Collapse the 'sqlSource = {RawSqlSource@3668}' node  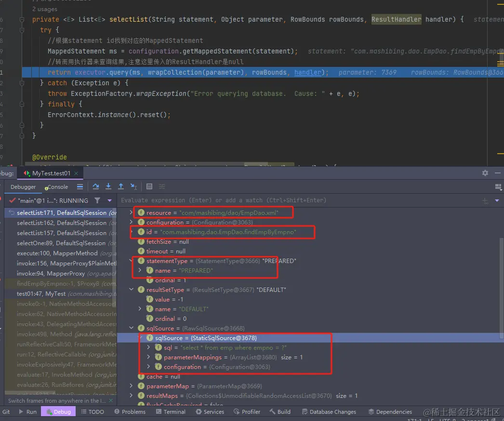131,328
